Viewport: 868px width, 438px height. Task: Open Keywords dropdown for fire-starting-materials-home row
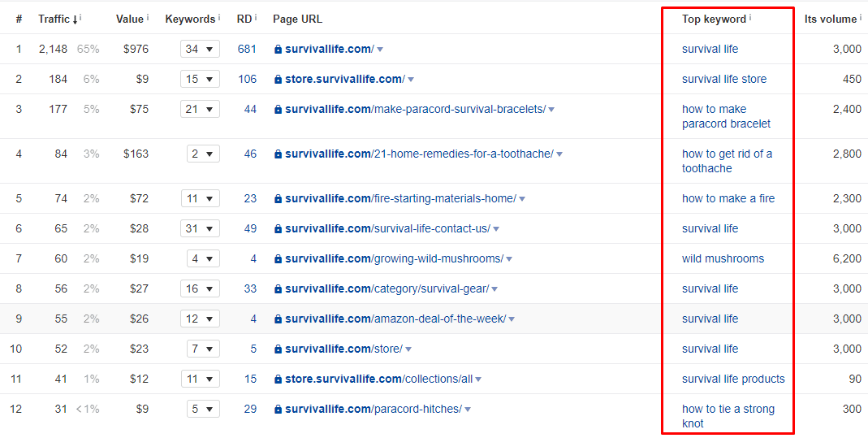[x=200, y=199]
